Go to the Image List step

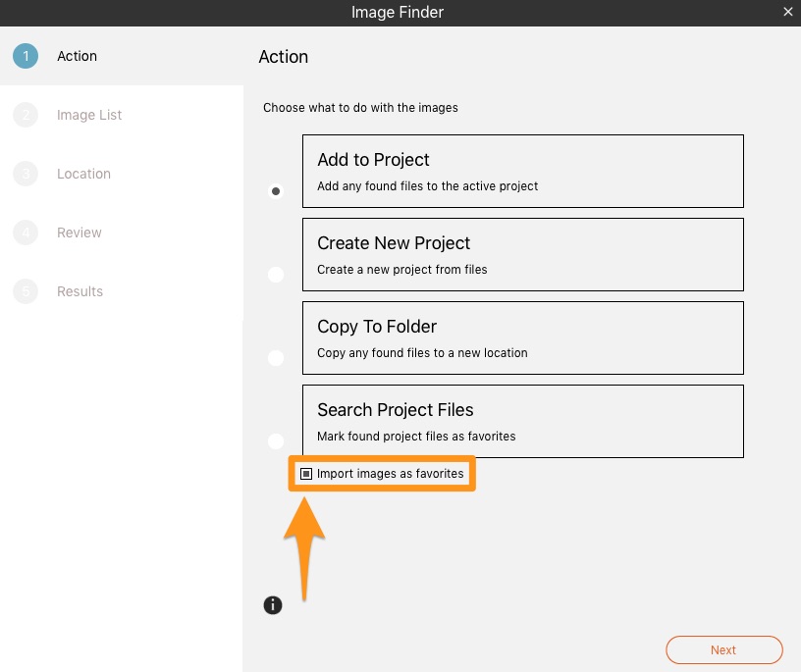point(89,115)
